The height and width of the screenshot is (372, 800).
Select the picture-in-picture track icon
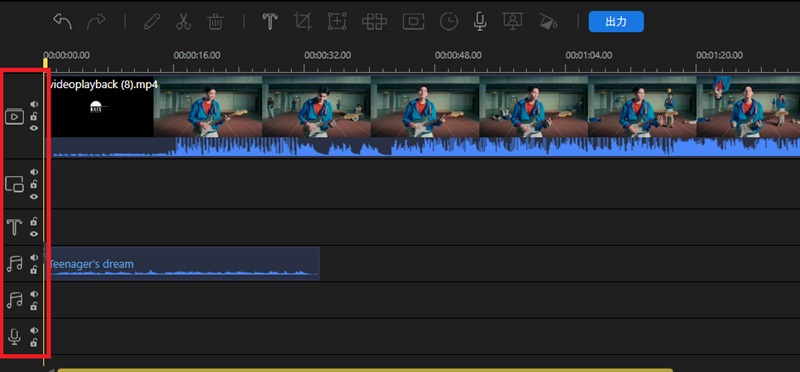point(14,184)
